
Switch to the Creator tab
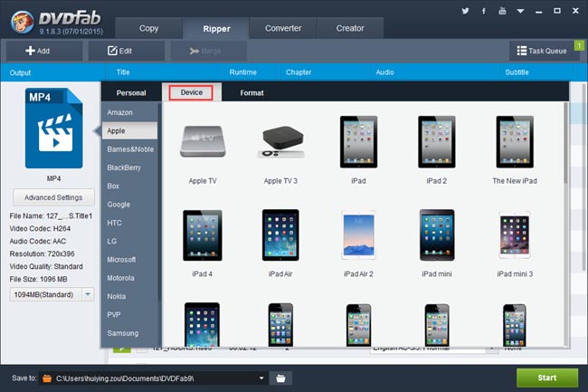click(x=350, y=28)
